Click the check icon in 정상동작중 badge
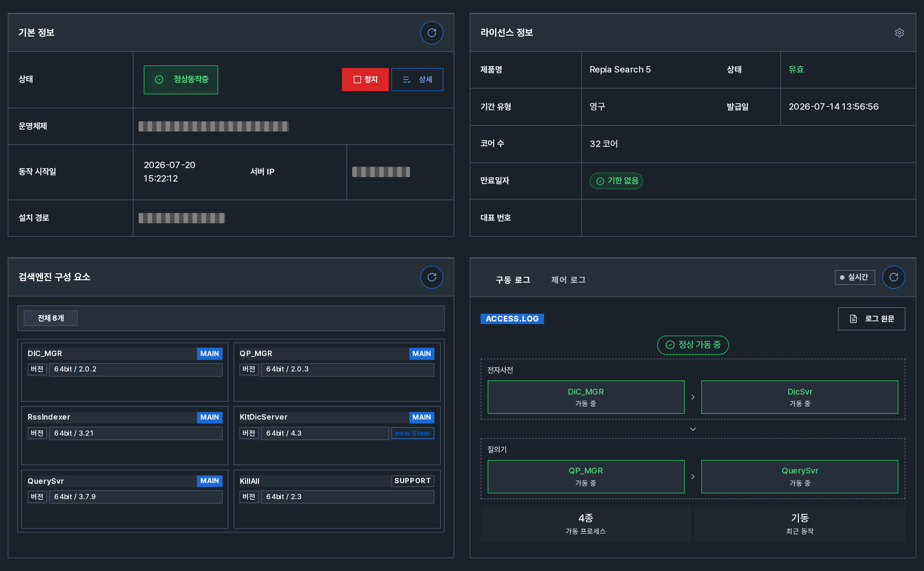This screenshot has height=571, width=924. point(159,80)
